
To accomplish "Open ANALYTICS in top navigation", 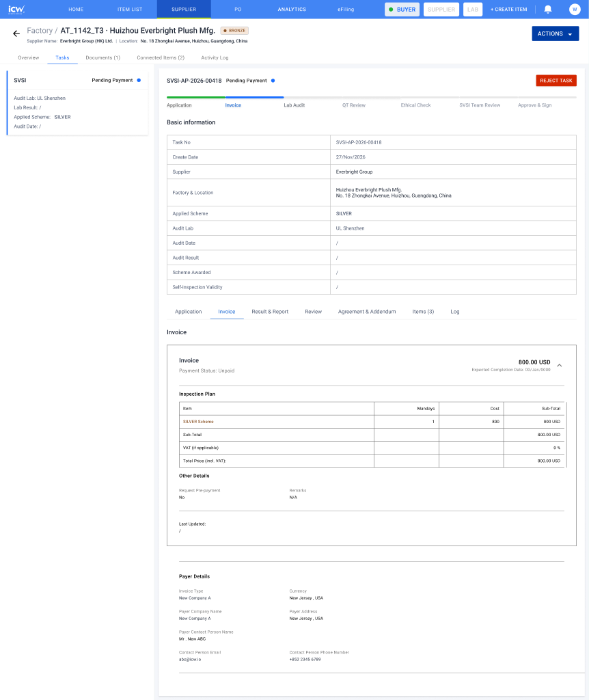I will pyautogui.click(x=292, y=9).
